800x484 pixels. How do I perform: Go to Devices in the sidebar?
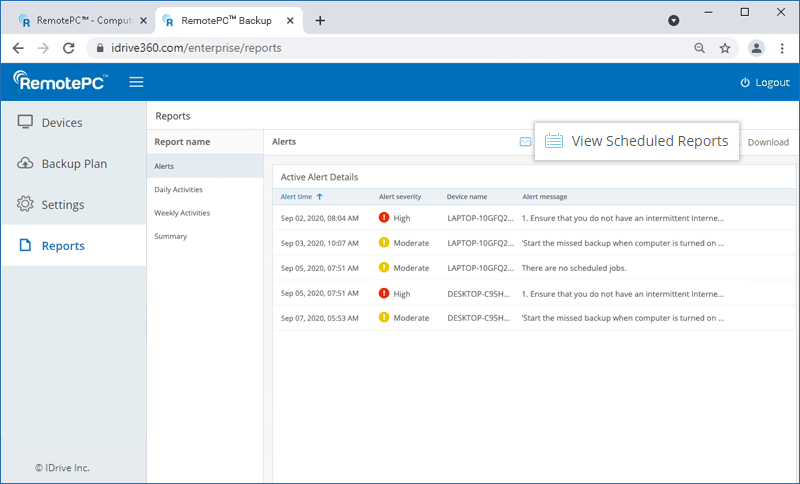click(61, 123)
